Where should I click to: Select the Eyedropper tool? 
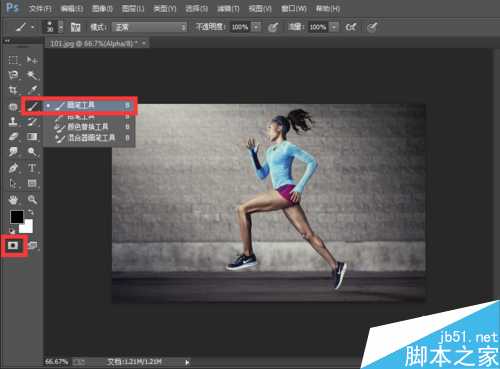(32, 90)
